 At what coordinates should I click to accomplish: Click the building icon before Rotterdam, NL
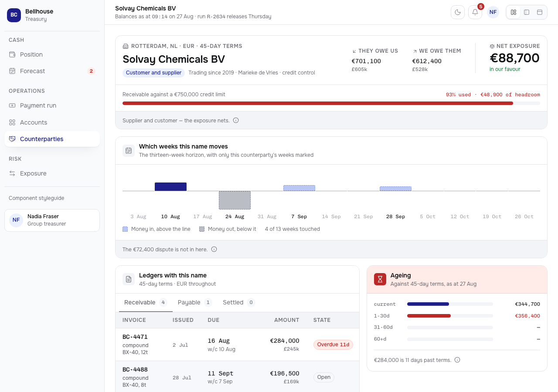(126, 46)
